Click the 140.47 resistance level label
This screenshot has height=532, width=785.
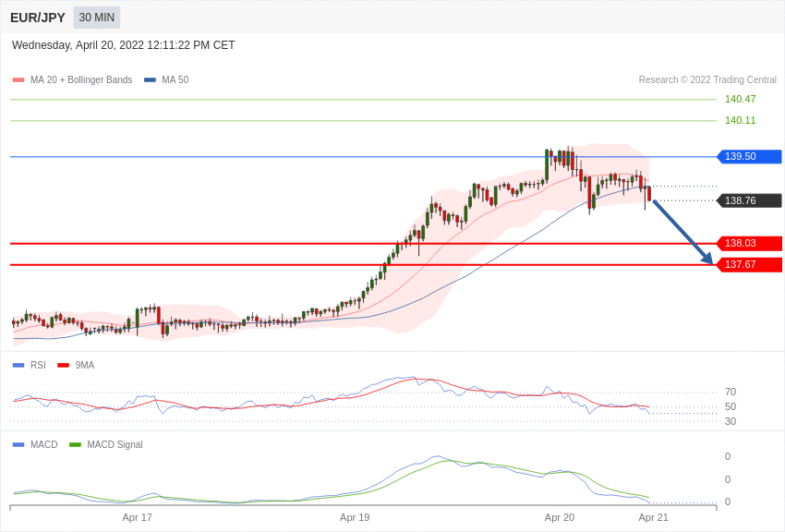point(740,99)
